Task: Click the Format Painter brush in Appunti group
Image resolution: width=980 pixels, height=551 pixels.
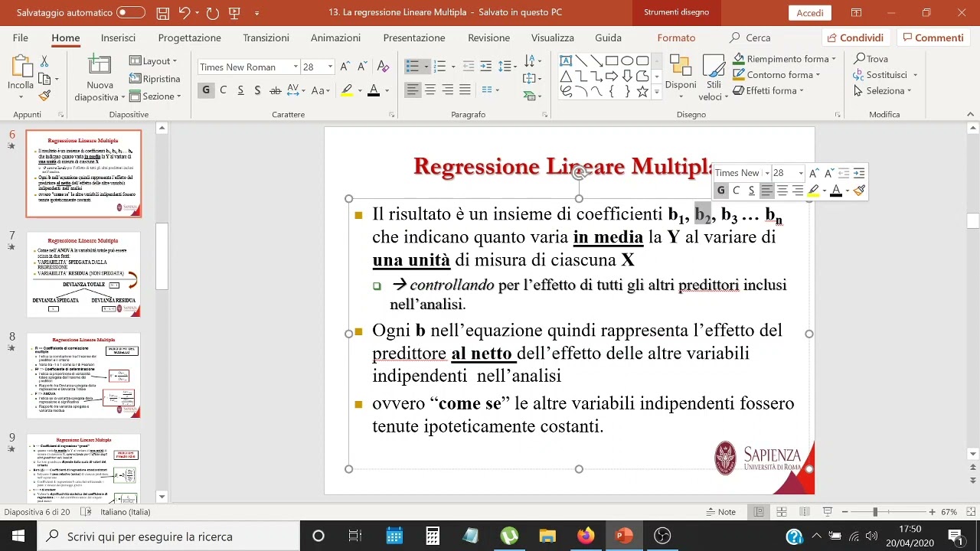Action: click(x=44, y=95)
